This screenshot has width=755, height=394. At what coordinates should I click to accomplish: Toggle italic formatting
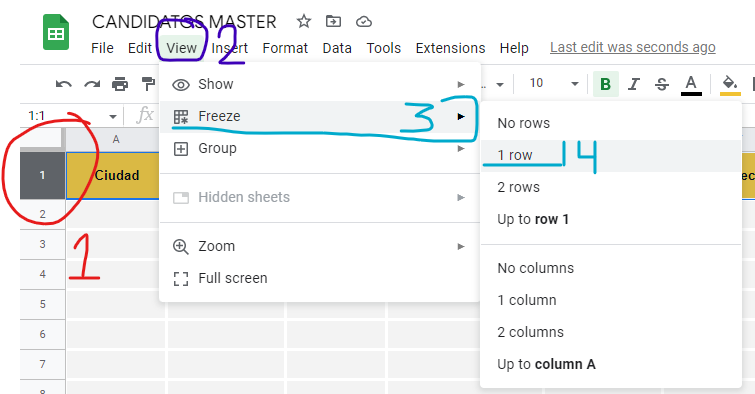click(634, 84)
